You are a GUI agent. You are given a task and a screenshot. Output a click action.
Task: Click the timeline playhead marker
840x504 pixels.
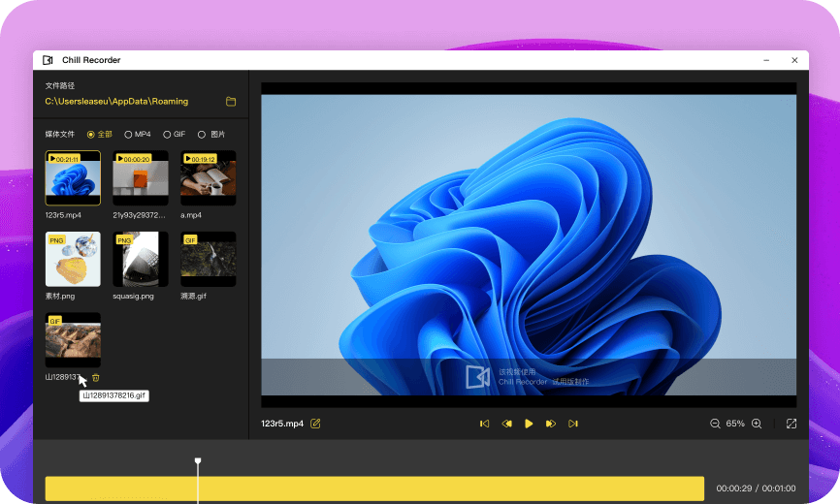coord(198,462)
